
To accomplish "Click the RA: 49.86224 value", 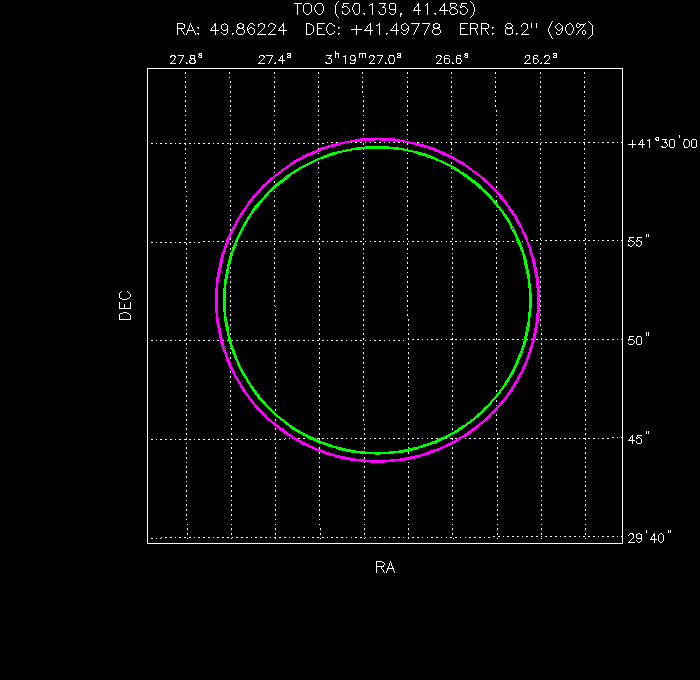I will coord(231,29).
